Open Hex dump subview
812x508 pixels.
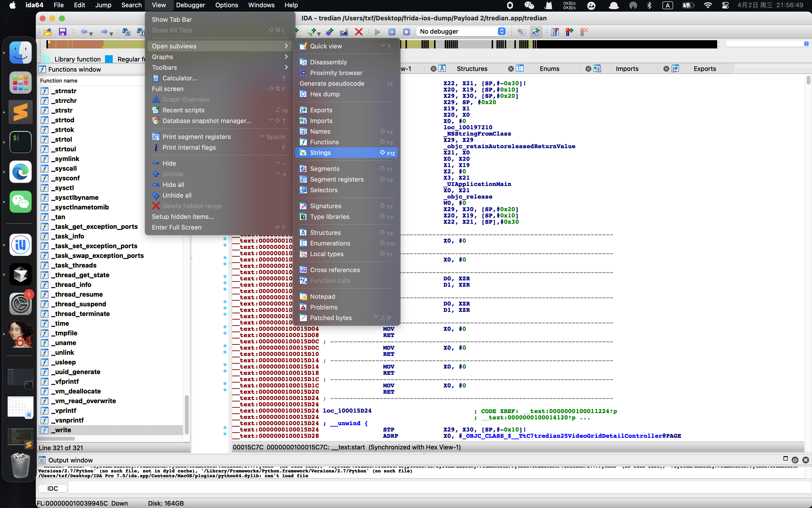346,94
